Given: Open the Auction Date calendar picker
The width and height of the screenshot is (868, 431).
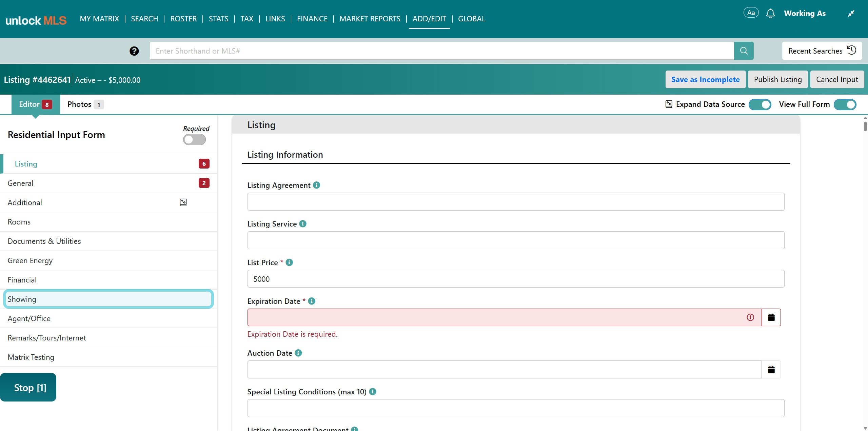Looking at the screenshot, I should click(x=771, y=369).
